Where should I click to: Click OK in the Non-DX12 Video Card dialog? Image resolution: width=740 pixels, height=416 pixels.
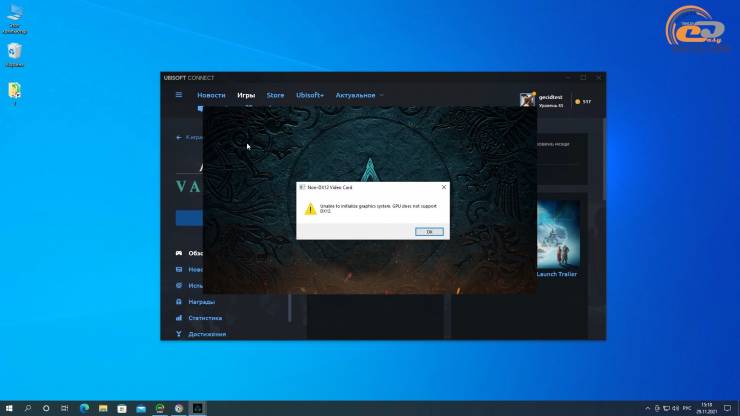coord(429,232)
